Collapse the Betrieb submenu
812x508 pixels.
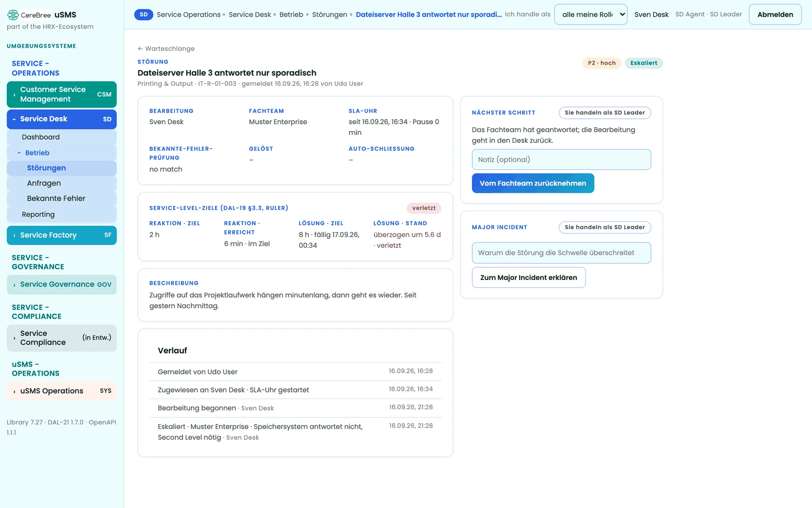[62, 153]
